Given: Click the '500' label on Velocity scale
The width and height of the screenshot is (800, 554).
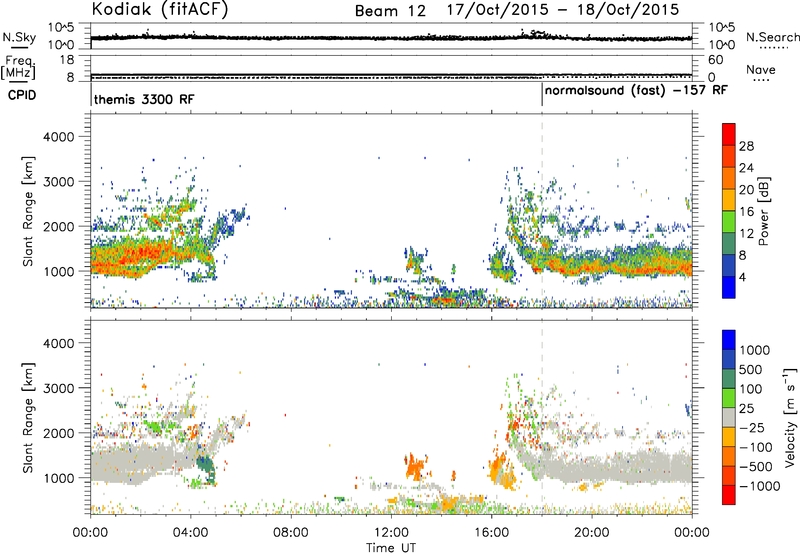Looking at the screenshot, I should pyautogui.click(x=750, y=369).
